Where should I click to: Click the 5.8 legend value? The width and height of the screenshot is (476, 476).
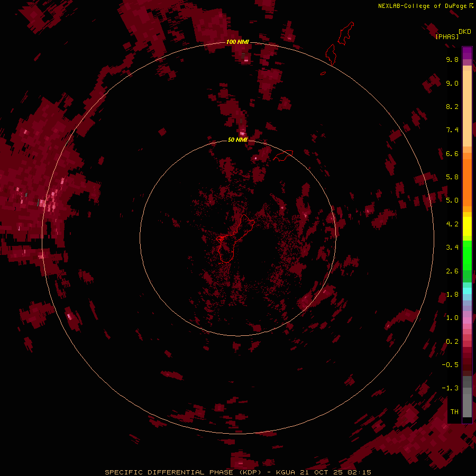[x=452, y=177]
